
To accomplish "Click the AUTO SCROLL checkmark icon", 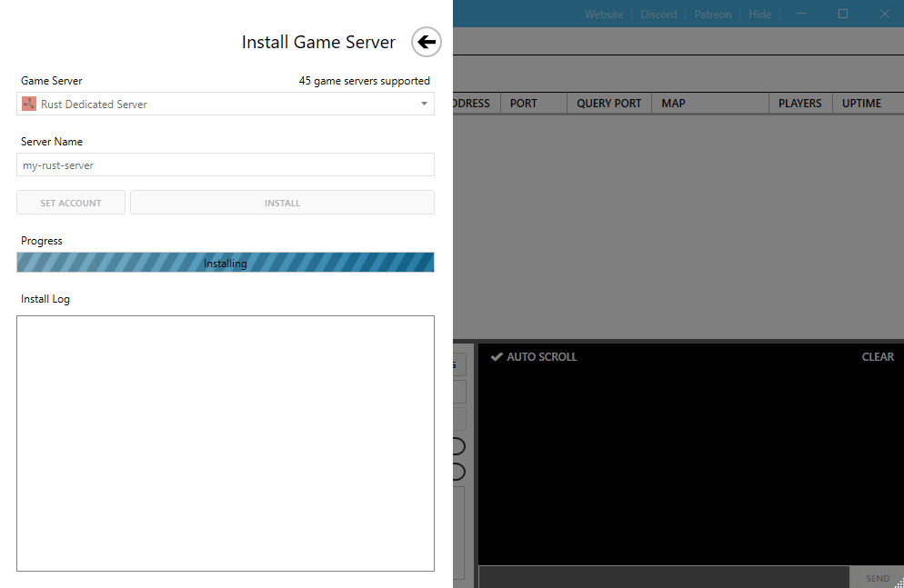I will 497,357.
